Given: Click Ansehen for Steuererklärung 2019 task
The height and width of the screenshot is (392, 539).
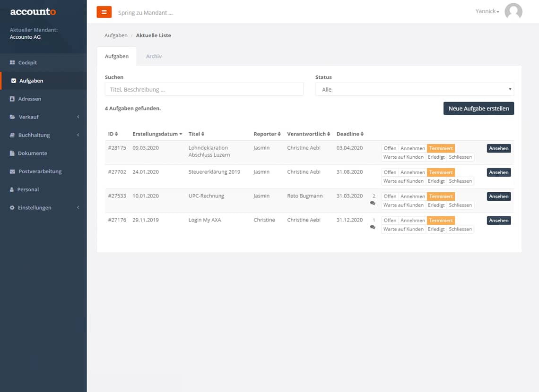Looking at the screenshot, I should pos(498,172).
